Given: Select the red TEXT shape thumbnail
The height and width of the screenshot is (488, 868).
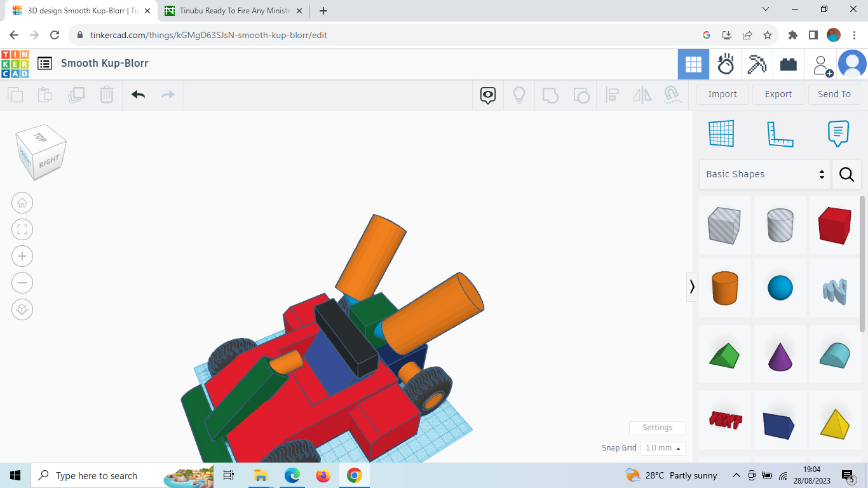Looking at the screenshot, I should 724,420.
